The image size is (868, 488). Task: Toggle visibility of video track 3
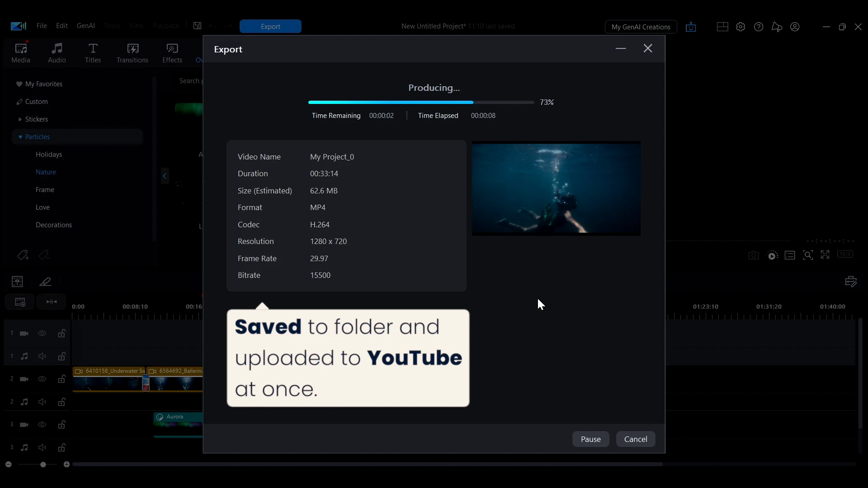coord(42,425)
